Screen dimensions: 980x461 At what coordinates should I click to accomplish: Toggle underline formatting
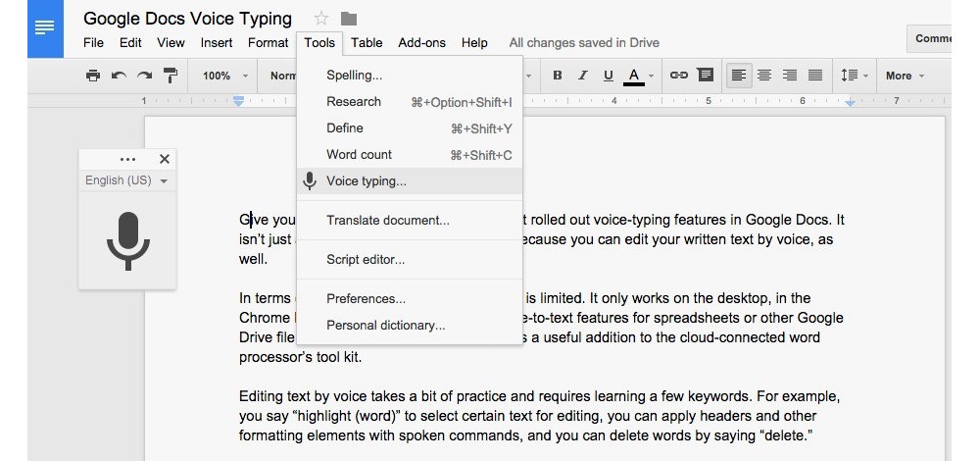click(x=609, y=76)
